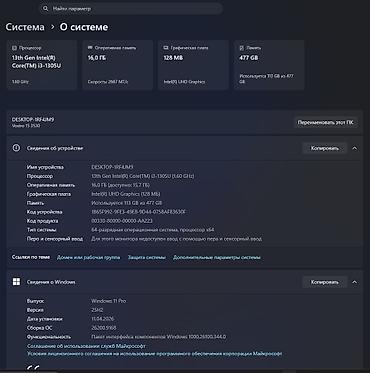The width and height of the screenshot is (370, 373).
Task: Click the 'Intel(R) UHD Graphics (128 MB)' value
Action: (126, 194)
